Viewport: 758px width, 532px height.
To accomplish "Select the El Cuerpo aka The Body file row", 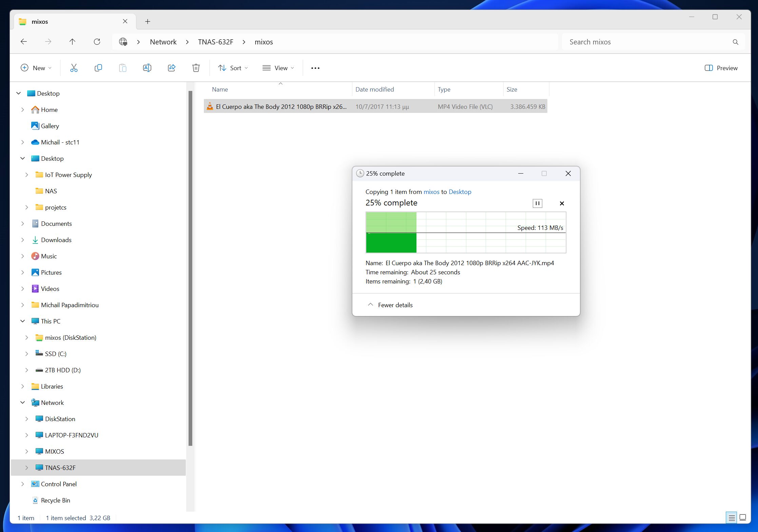I will [375, 106].
